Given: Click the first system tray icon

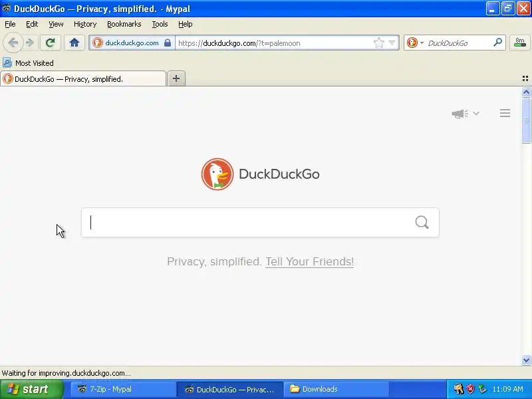Looking at the screenshot, I should coord(459,389).
